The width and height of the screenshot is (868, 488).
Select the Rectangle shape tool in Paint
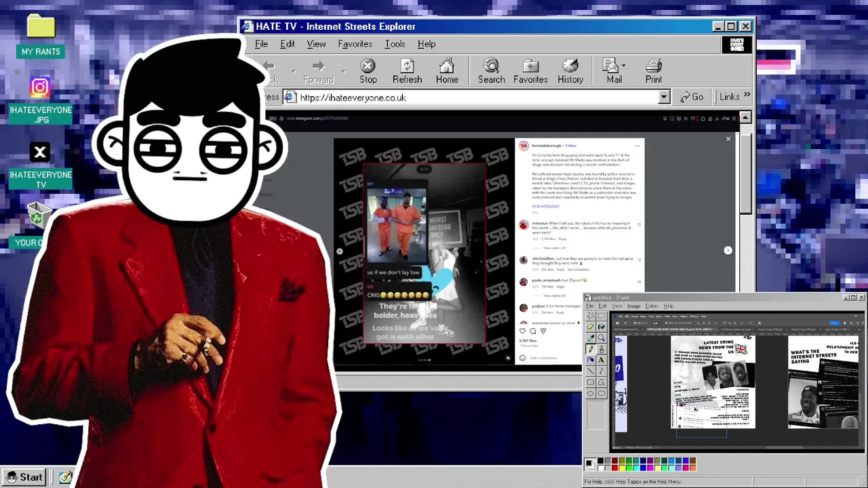(x=591, y=382)
